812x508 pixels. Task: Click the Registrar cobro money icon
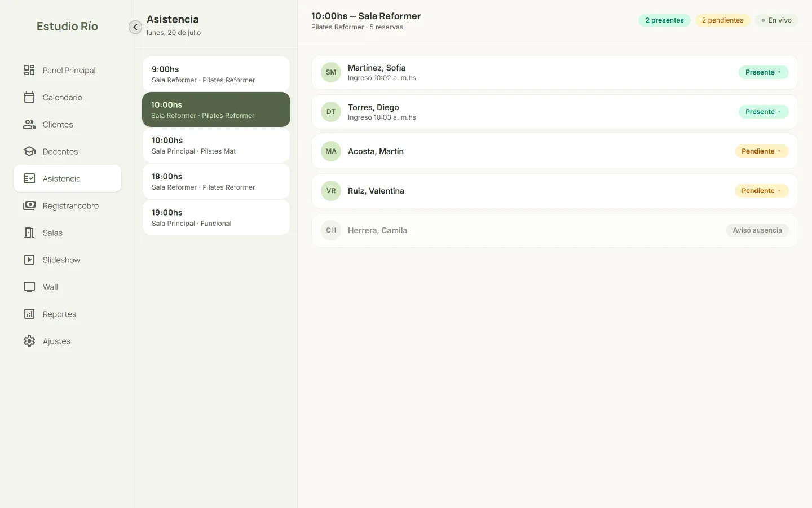29,205
